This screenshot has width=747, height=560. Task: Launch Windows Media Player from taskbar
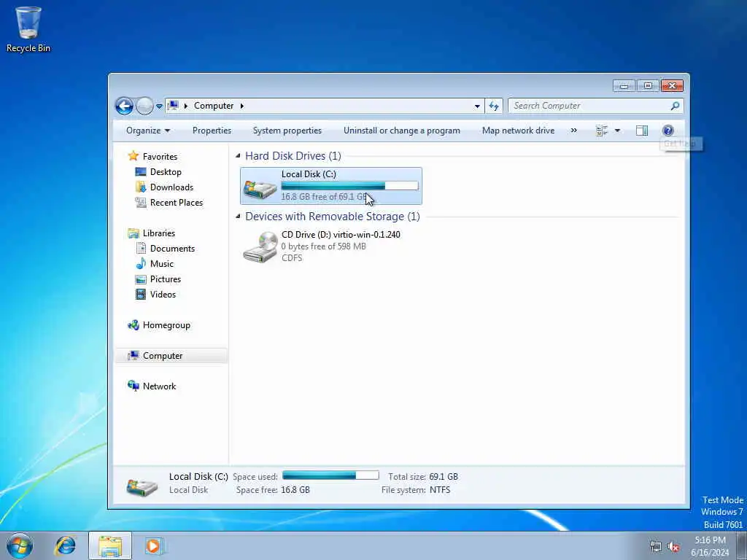click(153, 545)
